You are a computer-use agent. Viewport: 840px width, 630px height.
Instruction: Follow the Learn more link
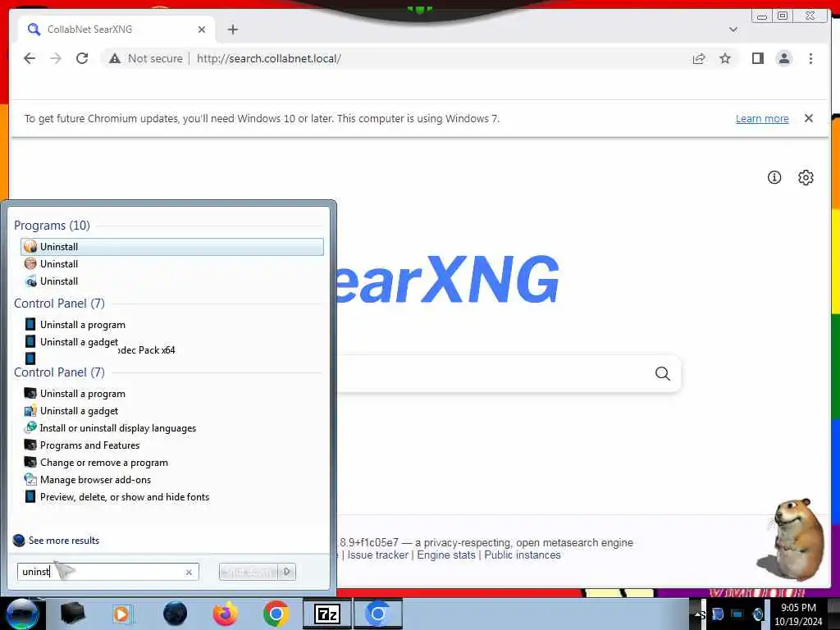click(x=762, y=118)
